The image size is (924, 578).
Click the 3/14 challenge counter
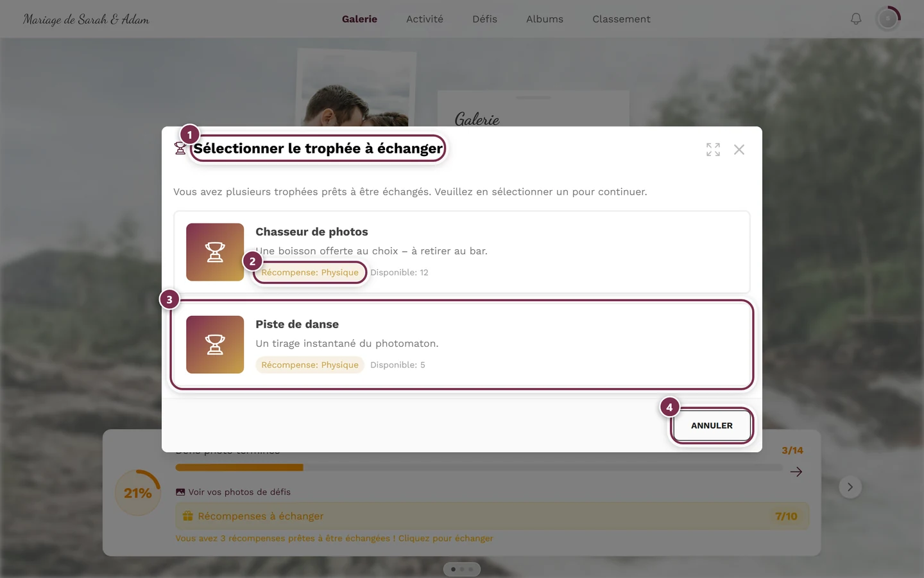(792, 451)
